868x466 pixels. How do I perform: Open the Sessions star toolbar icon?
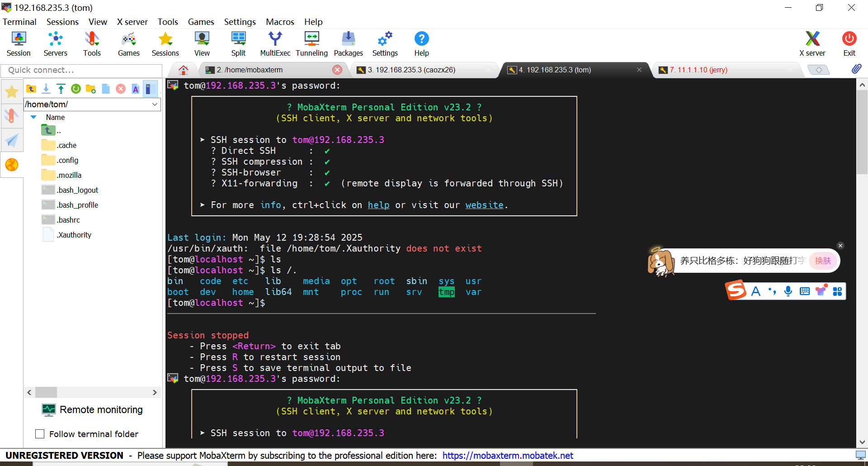coord(165,44)
